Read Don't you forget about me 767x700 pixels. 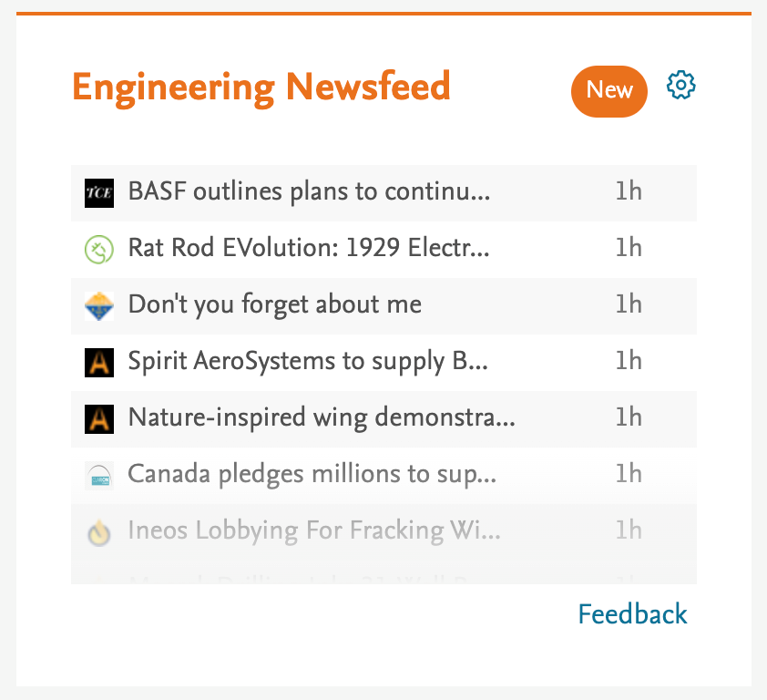(274, 304)
